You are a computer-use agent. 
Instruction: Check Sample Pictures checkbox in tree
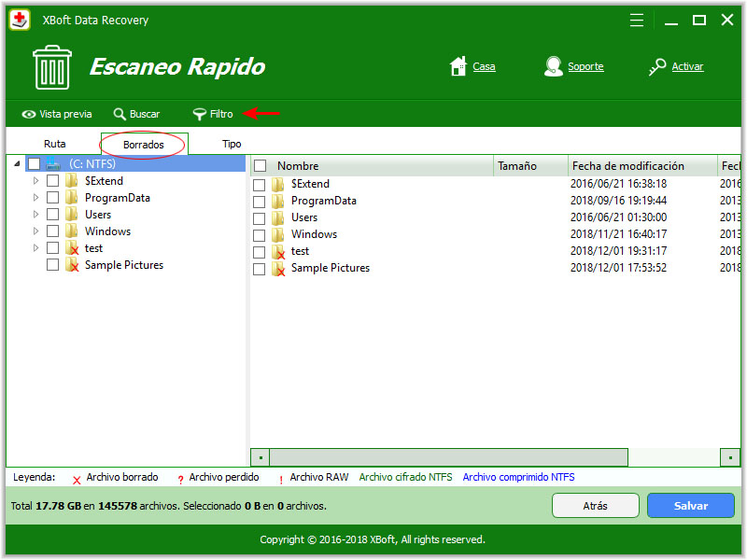click(53, 264)
